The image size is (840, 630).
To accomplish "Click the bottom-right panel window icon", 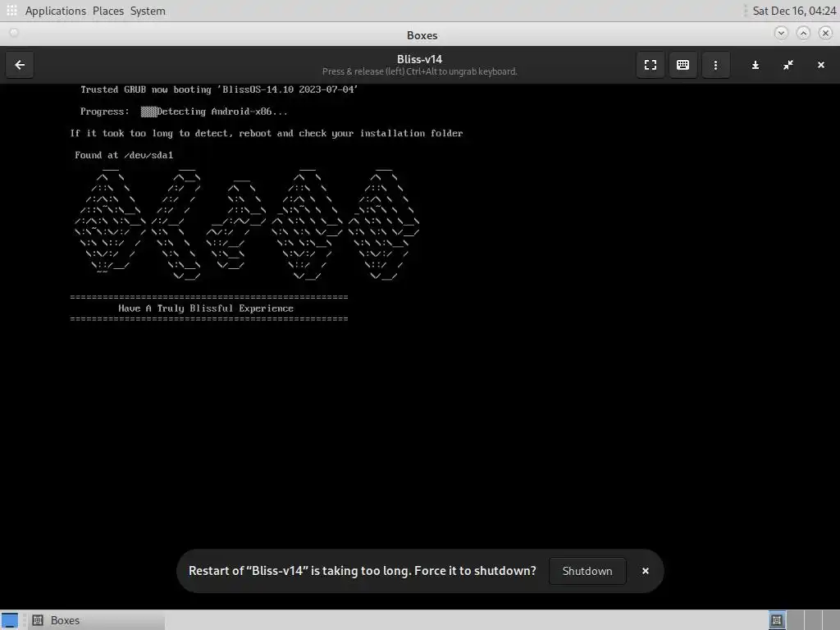I will [x=777, y=620].
